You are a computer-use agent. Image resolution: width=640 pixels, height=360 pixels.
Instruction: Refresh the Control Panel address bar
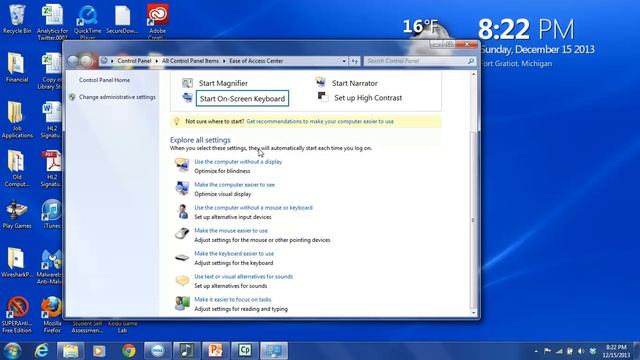(354, 61)
